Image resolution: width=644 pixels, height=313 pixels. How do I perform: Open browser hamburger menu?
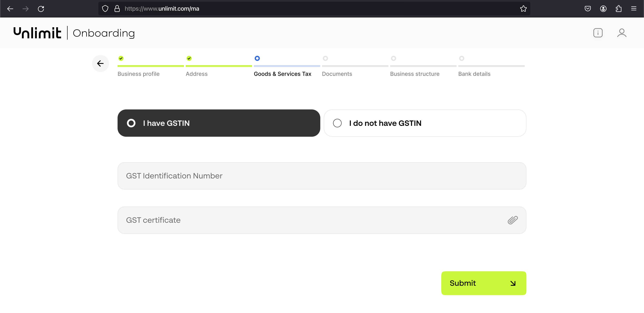(634, 9)
